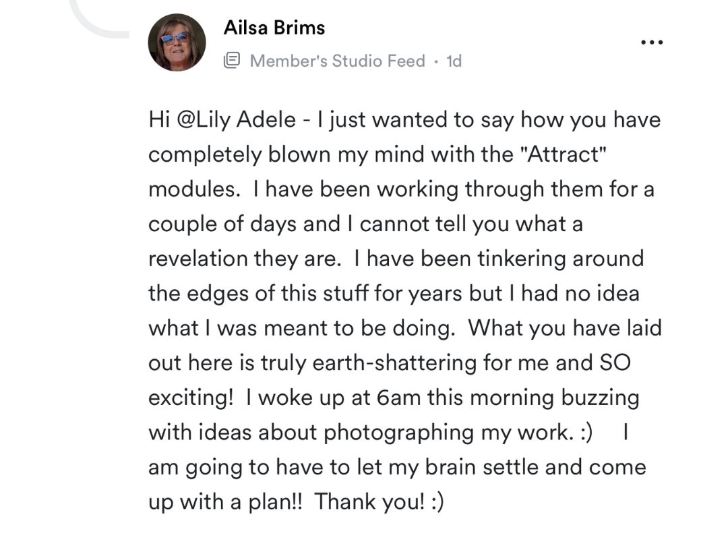
Task: Open the Ailsa Brims author name
Action: (x=274, y=28)
